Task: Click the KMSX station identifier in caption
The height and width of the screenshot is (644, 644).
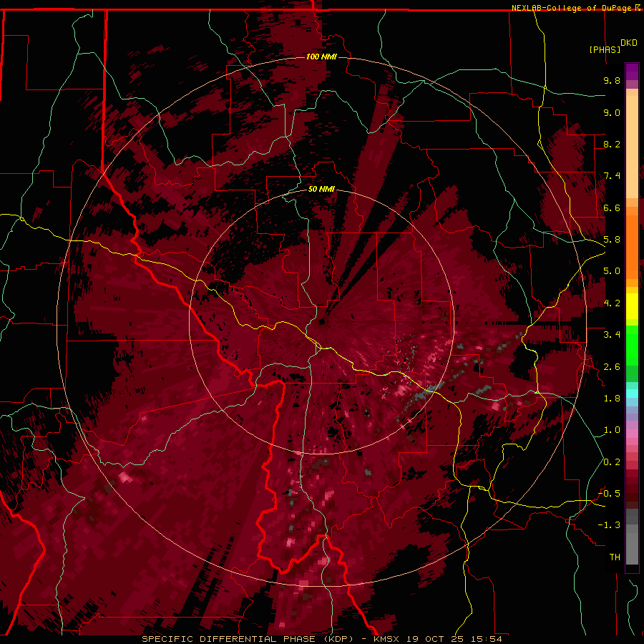Action: pos(386,639)
